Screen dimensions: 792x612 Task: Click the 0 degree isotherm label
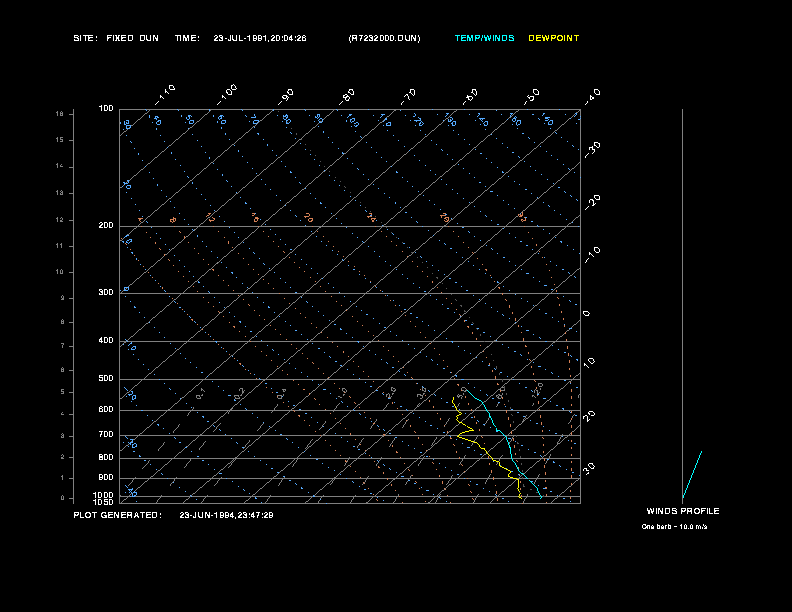587,313
